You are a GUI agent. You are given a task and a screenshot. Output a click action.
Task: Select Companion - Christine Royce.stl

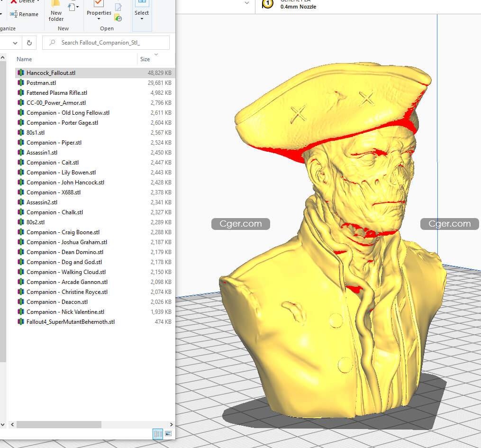tap(95, 292)
